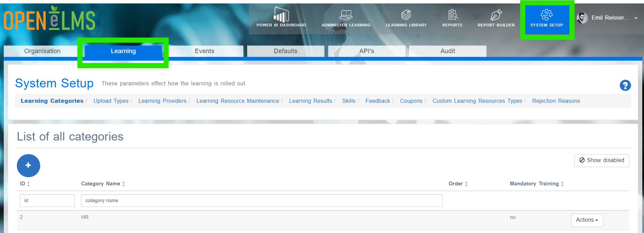This screenshot has width=644, height=233.
Task: Switch to the Audit tab
Action: (448, 51)
